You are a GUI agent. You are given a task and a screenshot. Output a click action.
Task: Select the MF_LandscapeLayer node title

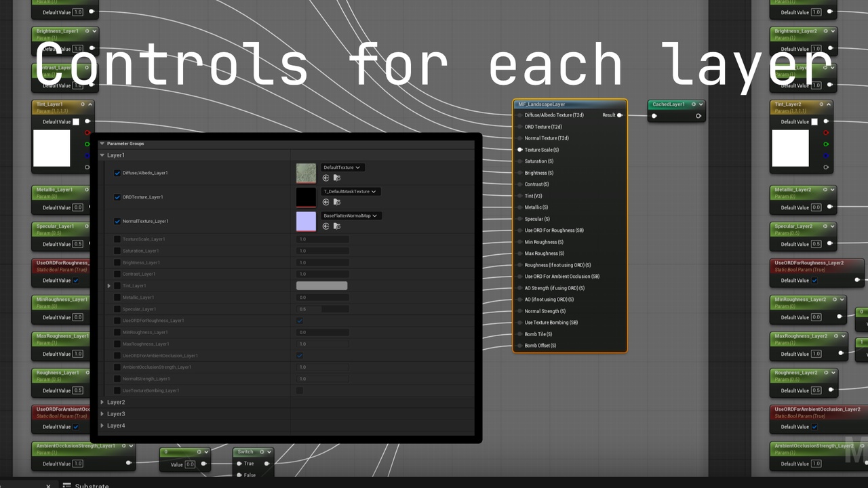click(x=542, y=104)
